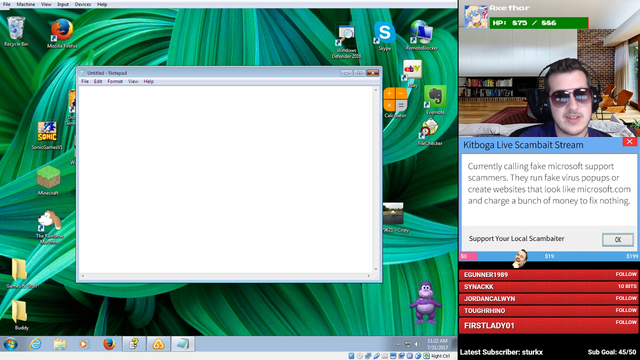The width and height of the screenshot is (640, 360).
Task: Click the Sub Goal: 45/50 text
Action: tap(612, 352)
